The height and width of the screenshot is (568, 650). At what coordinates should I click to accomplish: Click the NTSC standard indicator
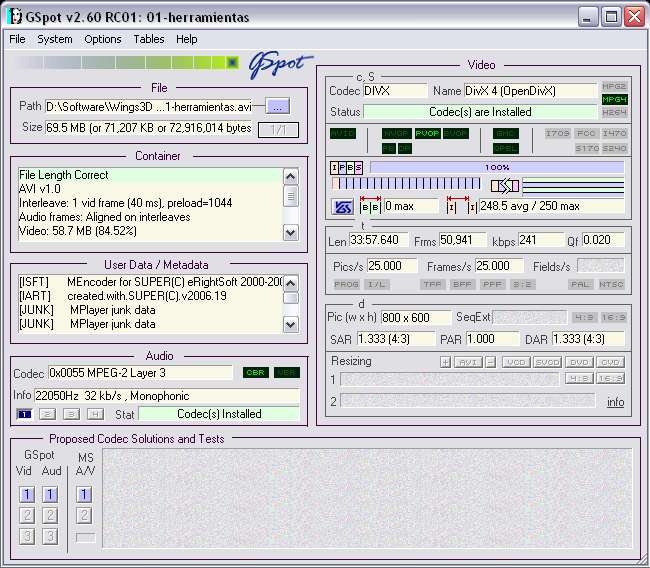tap(611, 284)
